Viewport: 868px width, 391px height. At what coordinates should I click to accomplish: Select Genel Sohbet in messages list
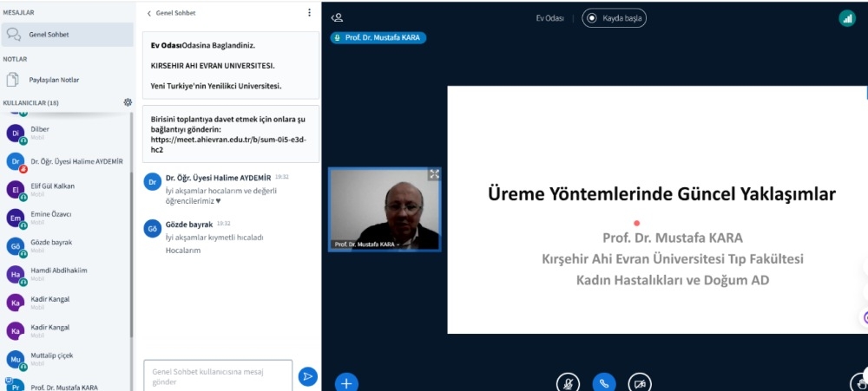click(x=49, y=35)
